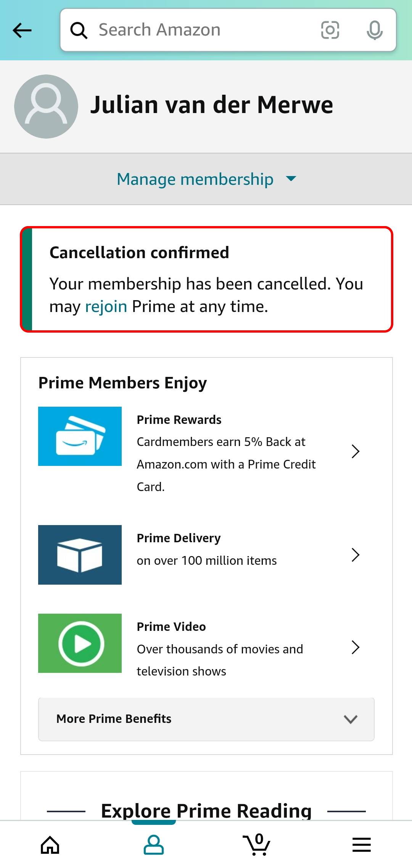The height and width of the screenshot is (868, 412).
Task: Open the Prime Rewards credit card icon
Action: click(79, 437)
